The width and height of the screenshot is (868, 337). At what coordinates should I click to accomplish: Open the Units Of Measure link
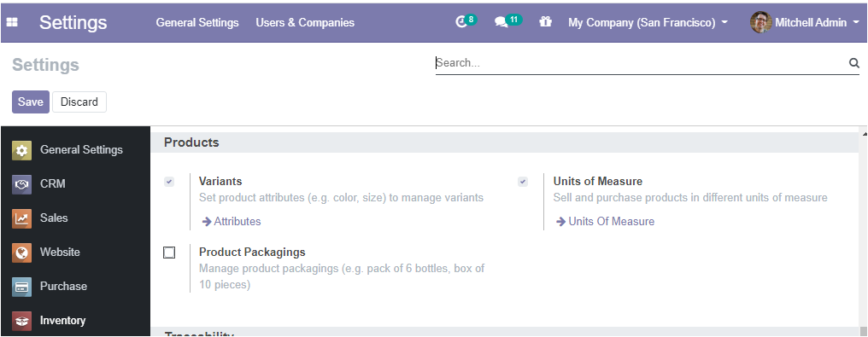pos(611,222)
